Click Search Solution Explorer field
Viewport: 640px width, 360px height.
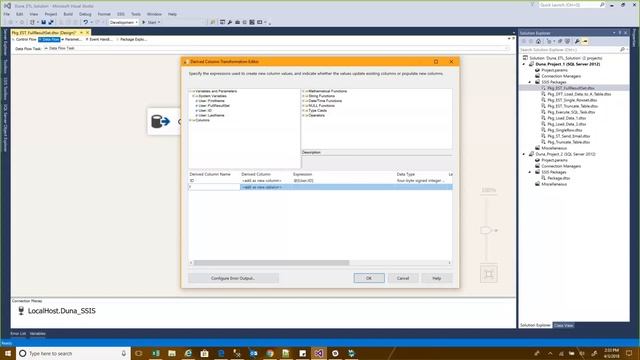(570, 49)
